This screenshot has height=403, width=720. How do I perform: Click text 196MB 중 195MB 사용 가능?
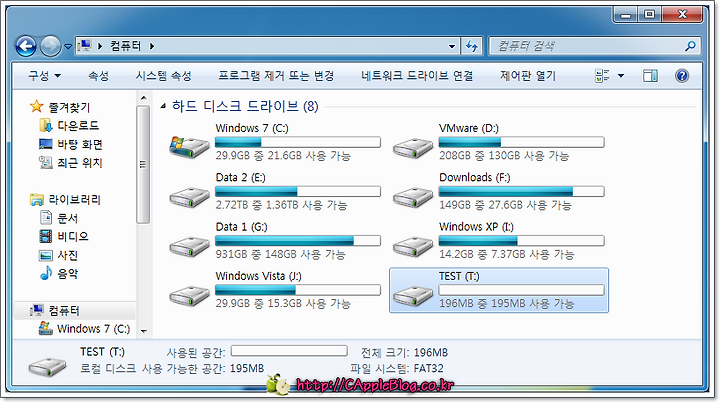pos(506,303)
